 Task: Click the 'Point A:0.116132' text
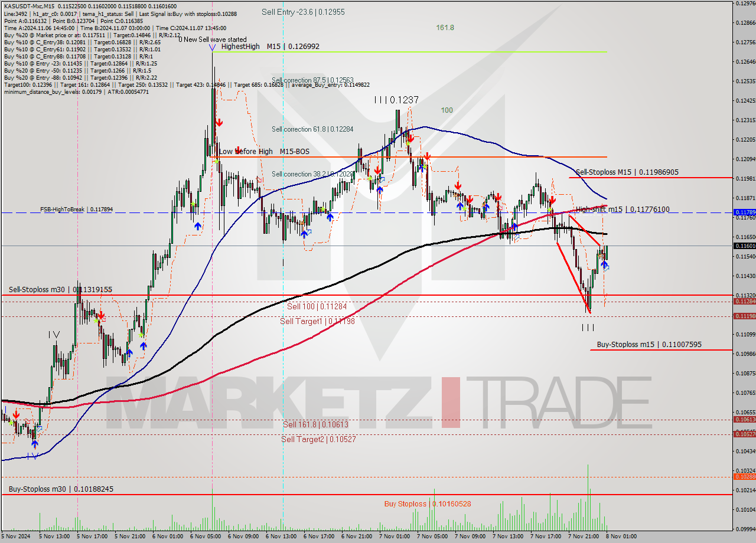point(26,21)
